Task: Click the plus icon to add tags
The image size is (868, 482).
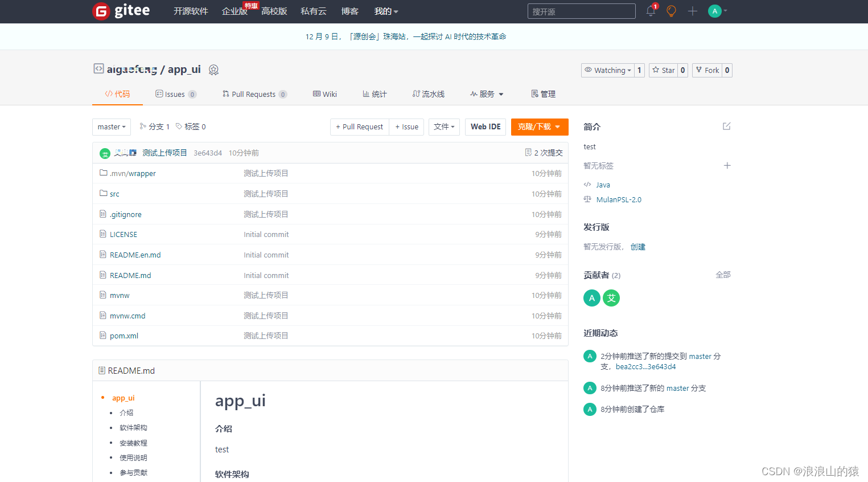Action: [727, 165]
